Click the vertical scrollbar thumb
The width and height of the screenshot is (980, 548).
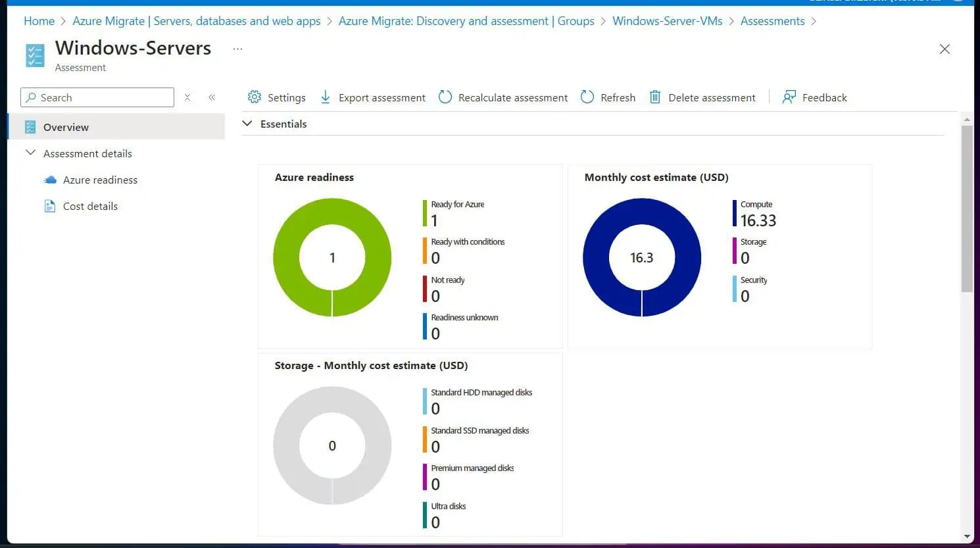966,207
